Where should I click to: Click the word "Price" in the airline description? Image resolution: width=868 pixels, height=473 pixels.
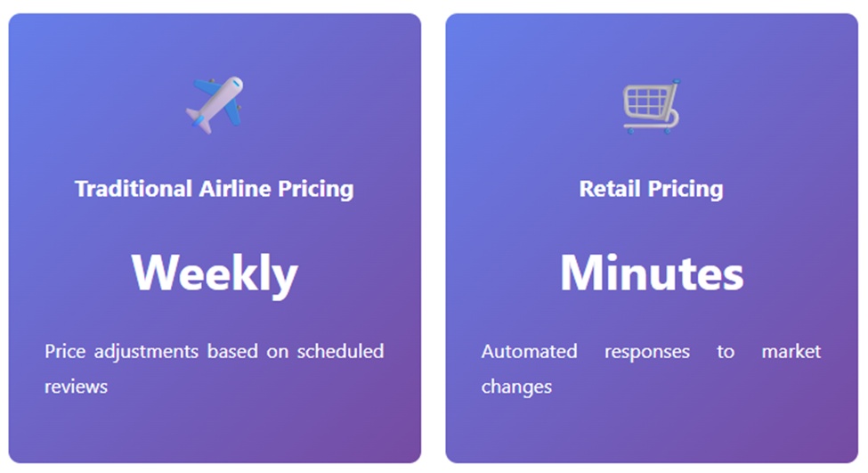(x=65, y=351)
